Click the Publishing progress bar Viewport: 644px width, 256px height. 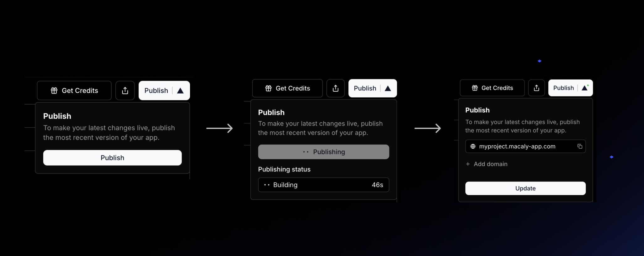click(323, 152)
